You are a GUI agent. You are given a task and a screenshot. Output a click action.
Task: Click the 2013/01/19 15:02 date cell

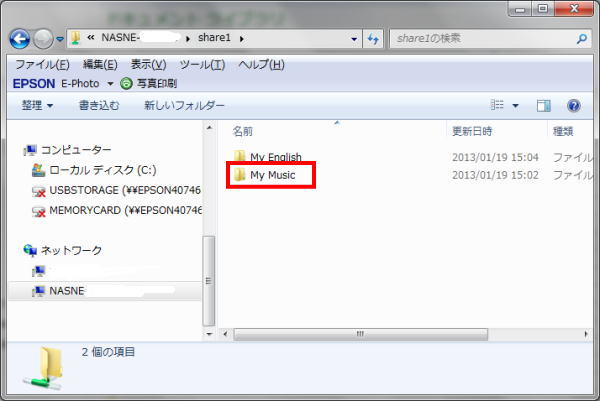tap(495, 175)
